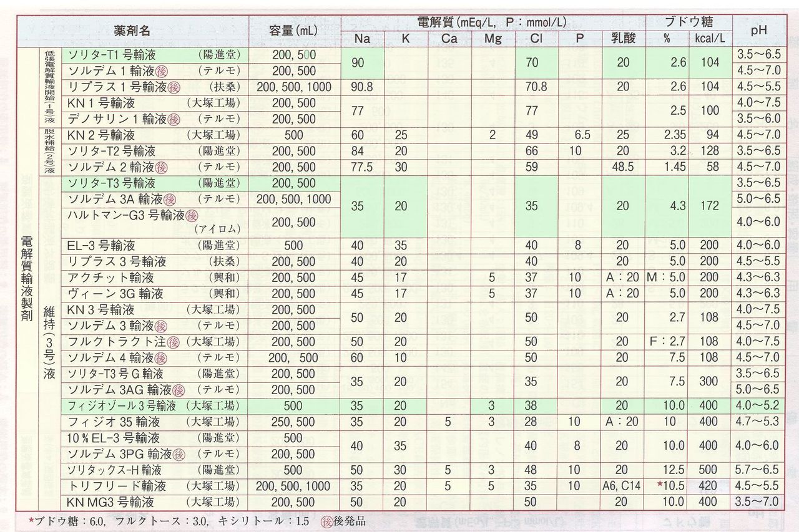Click the ソルデム 1 輸液 drug name
The image size is (799, 532).
click(x=110, y=71)
